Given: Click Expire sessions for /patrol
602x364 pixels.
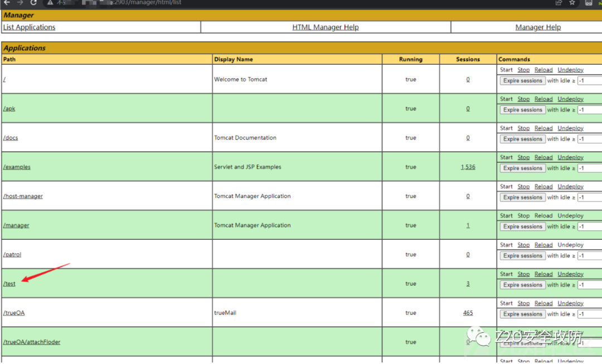Looking at the screenshot, I should pyautogui.click(x=522, y=256).
